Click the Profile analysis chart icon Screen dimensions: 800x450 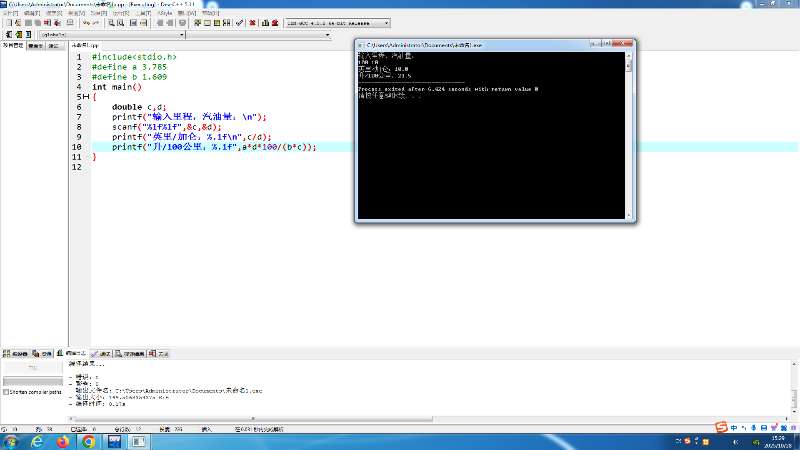click(x=265, y=23)
